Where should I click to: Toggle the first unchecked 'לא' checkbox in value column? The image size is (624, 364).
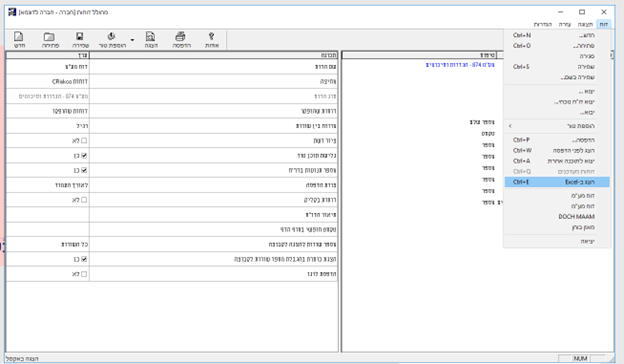click(84, 140)
